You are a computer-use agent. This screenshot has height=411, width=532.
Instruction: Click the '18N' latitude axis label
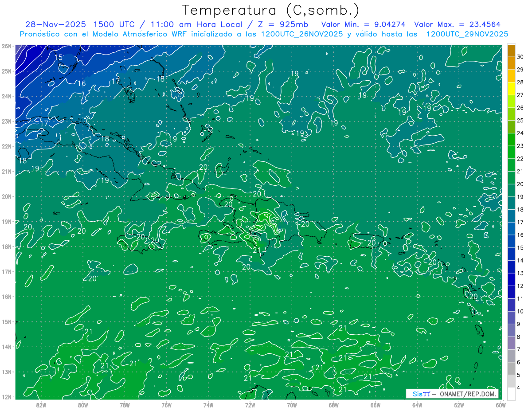pos(7,247)
